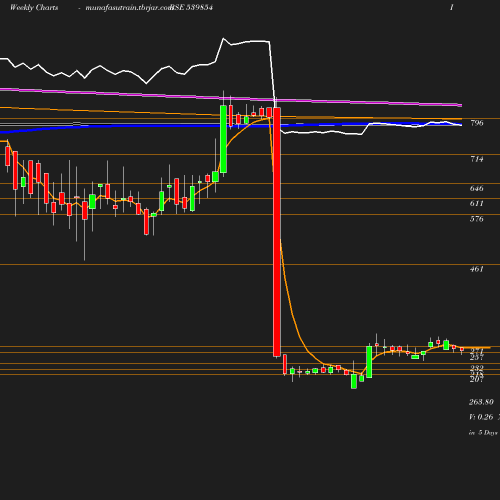
Task: Click the price label '646'
Action: 477,188
